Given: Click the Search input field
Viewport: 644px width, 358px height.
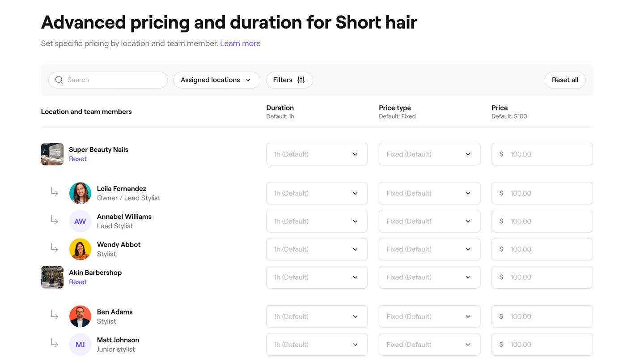Looking at the screenshot, I should [x=114, y=80].
